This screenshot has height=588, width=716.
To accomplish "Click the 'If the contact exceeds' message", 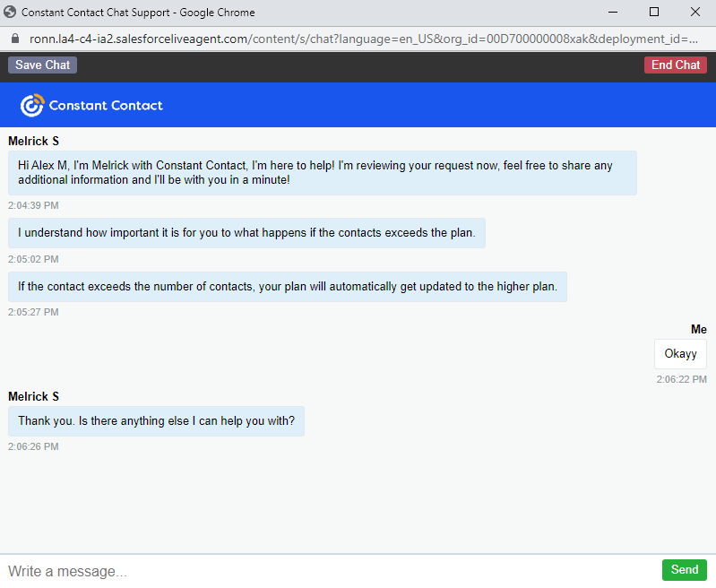I will pos(288,287).
